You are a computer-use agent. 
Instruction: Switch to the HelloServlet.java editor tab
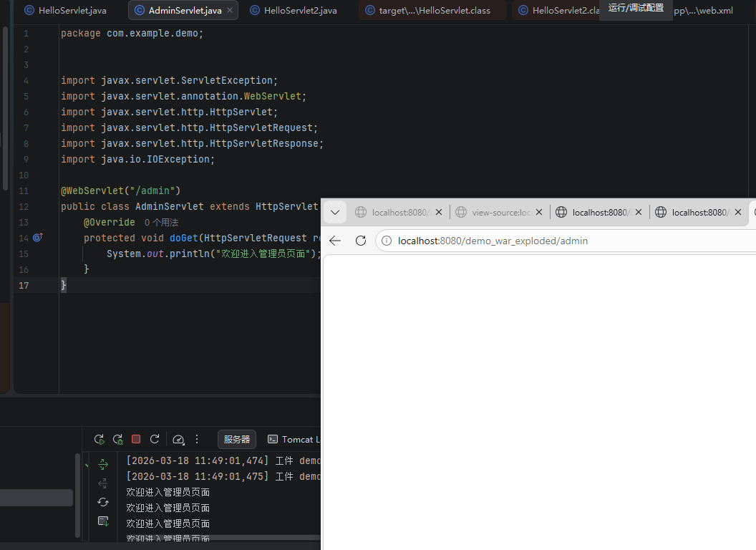coord(66,10)
